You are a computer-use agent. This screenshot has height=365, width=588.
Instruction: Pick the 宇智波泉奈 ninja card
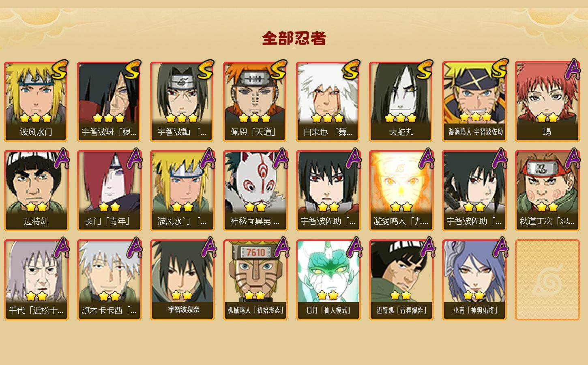pyautogui.click(x=182, y=280)
